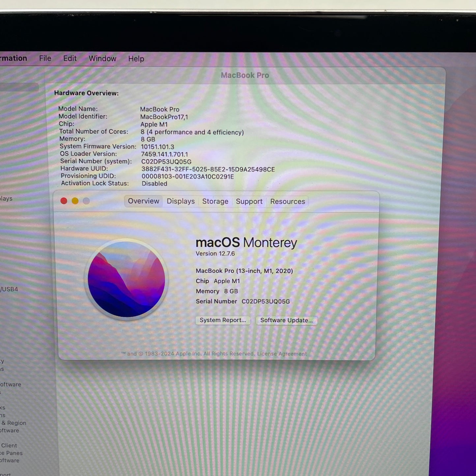Switch to the Storage tab

tap(215, 201)
